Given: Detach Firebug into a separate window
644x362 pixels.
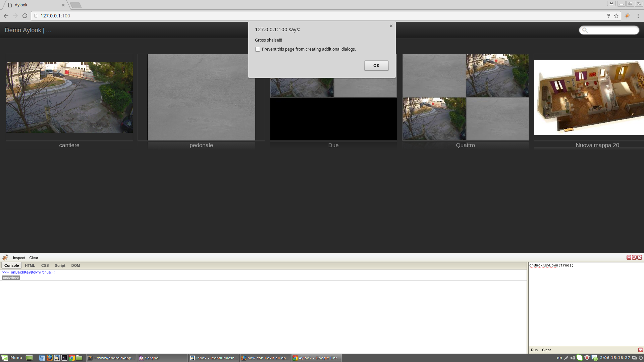Looking at the screenshot, I should coord(634,257).
